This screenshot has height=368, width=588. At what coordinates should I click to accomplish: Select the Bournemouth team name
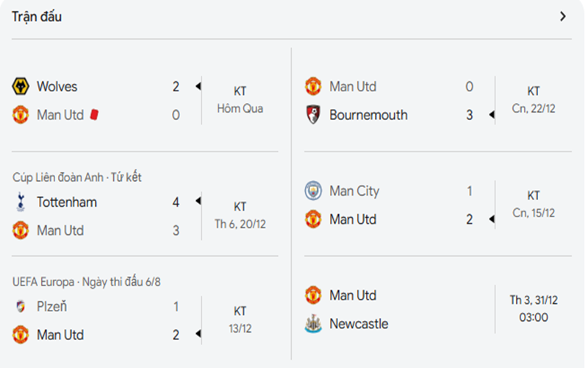coord(368,115)
